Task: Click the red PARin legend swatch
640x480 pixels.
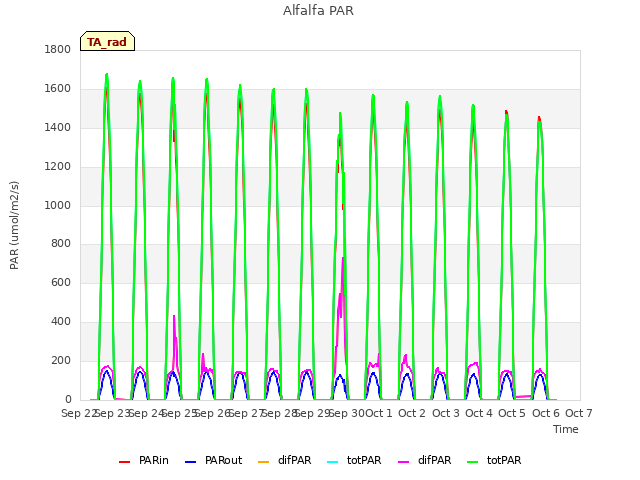Action: [x=124, y=462]
